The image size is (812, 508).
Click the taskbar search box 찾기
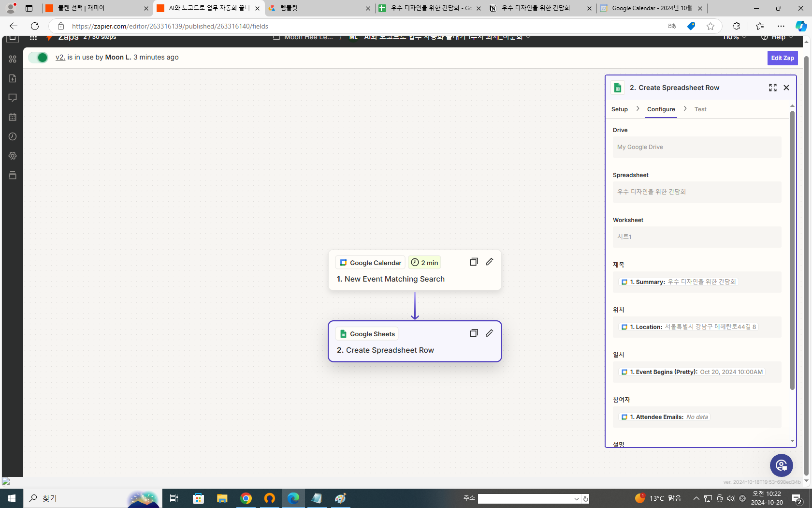tap(92, 498)
